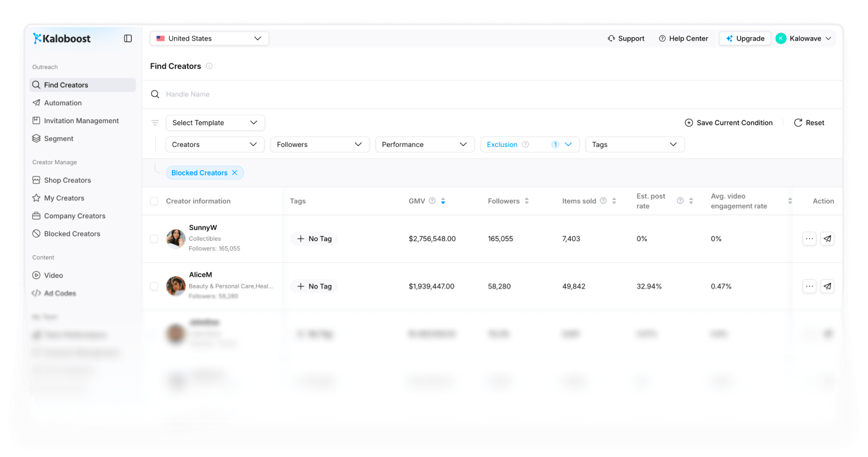Send invitation to SunnyW
The image size is (868, 457).
(827, 239)
